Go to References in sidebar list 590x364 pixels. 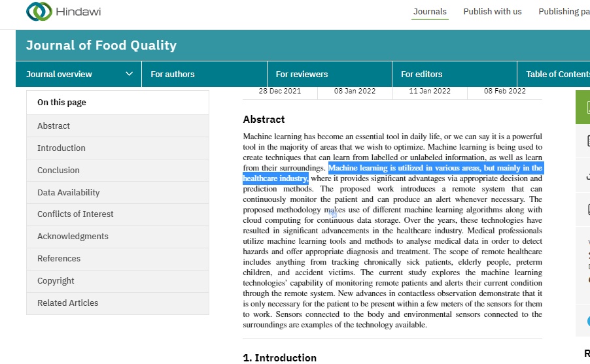pyautogui.click(x=59, y=258)
